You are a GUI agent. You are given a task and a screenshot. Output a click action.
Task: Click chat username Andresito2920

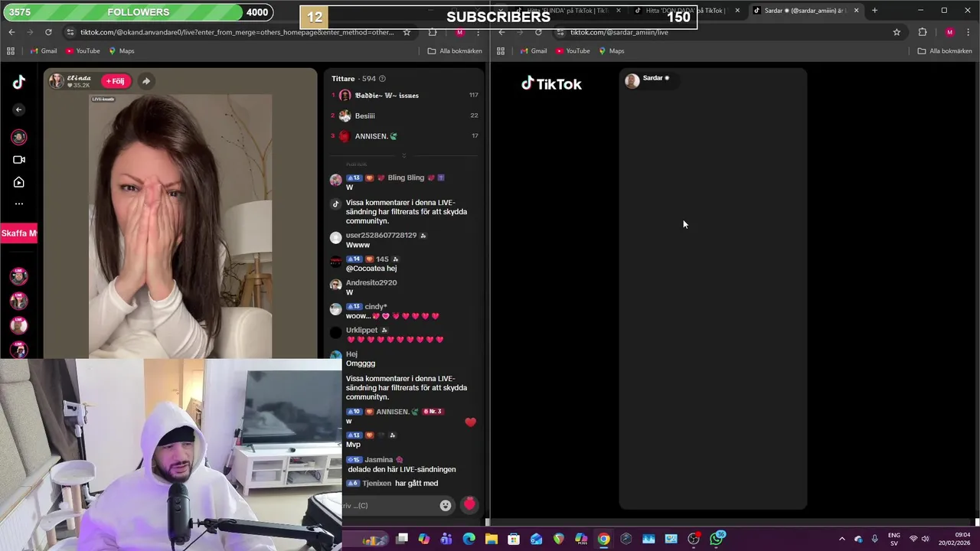click(x=371, y=282)
